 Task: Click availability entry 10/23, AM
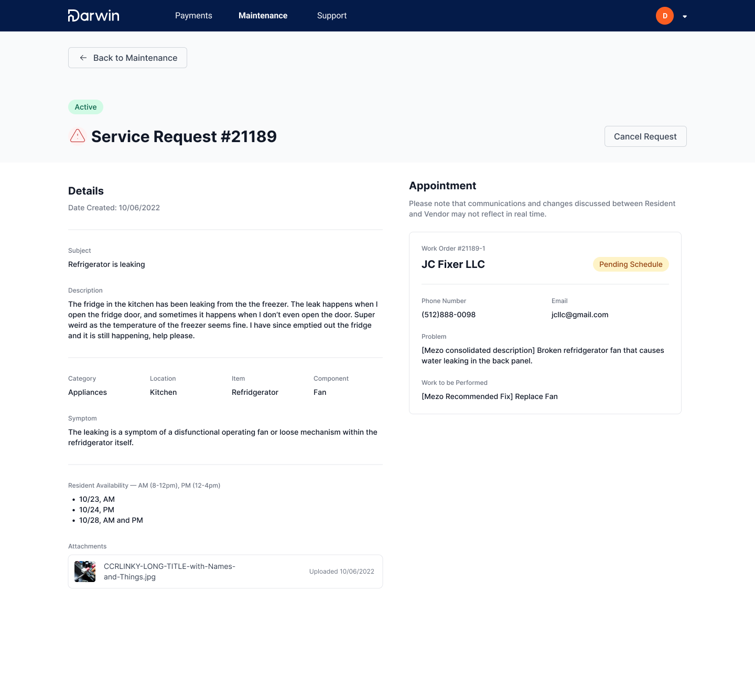pyautogui.click(x=97, y=499)
